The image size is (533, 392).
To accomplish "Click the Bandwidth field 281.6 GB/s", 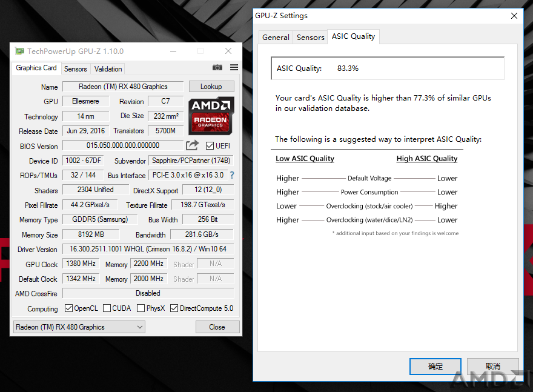I will pos(202,234).
